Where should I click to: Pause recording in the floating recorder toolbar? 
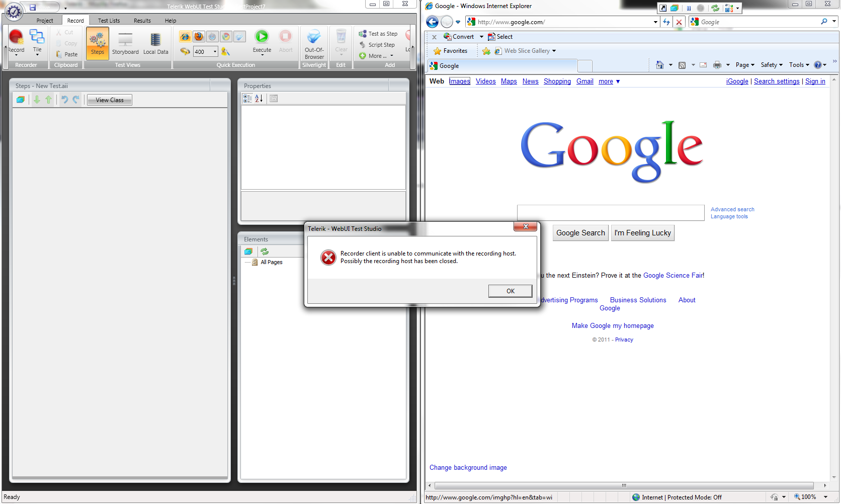click(x=689, y=8)
